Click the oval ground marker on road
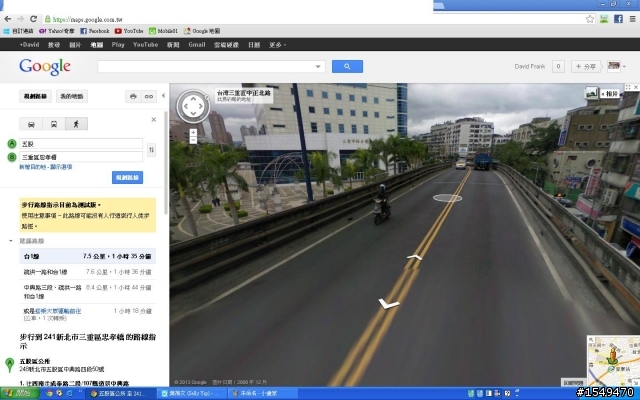Screen dimensions: 640x400 pos(447,198)
